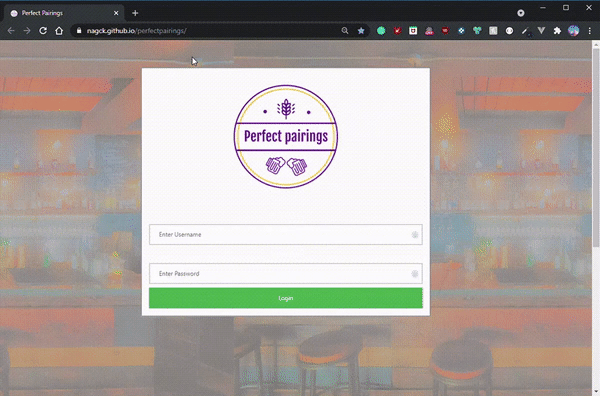The height and width of the screenshot is (396, 600).
Task: Minimize the Chrome window
Action: click(x=543, y=8)
